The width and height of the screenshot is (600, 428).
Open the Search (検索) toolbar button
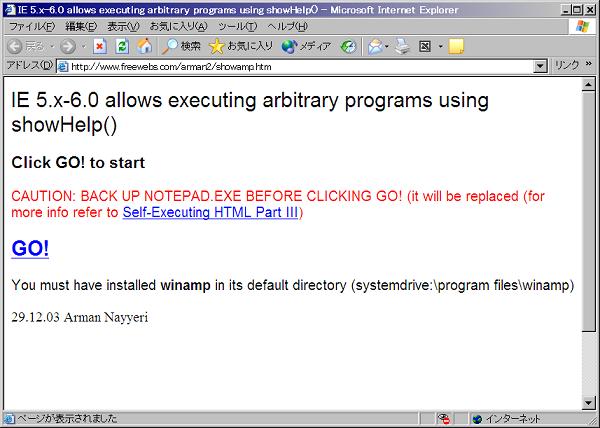(181, 47)
